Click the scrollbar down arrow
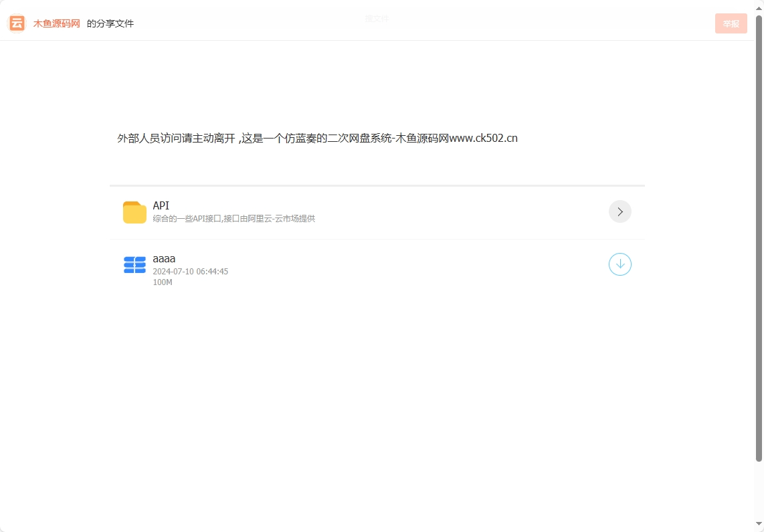This screenshot has width=764, height=532. (759, 524)
